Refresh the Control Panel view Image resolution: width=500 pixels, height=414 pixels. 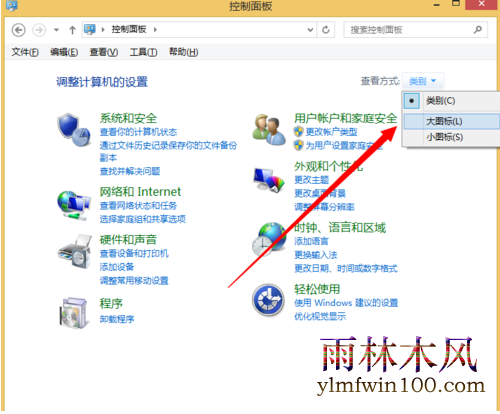pyautogui.click(x=326, y=30)
